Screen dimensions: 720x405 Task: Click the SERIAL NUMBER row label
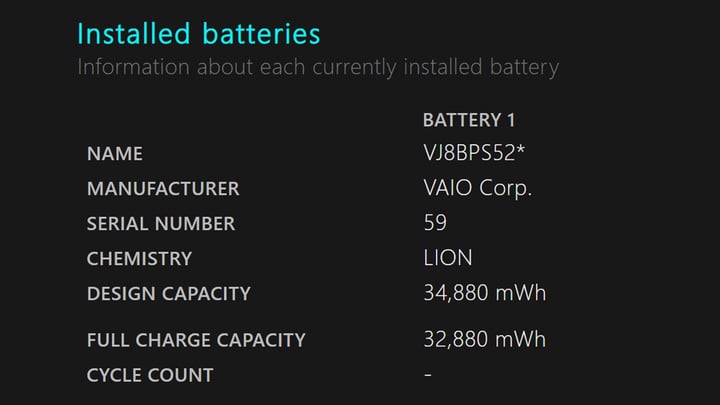click(x=161, y=224)
